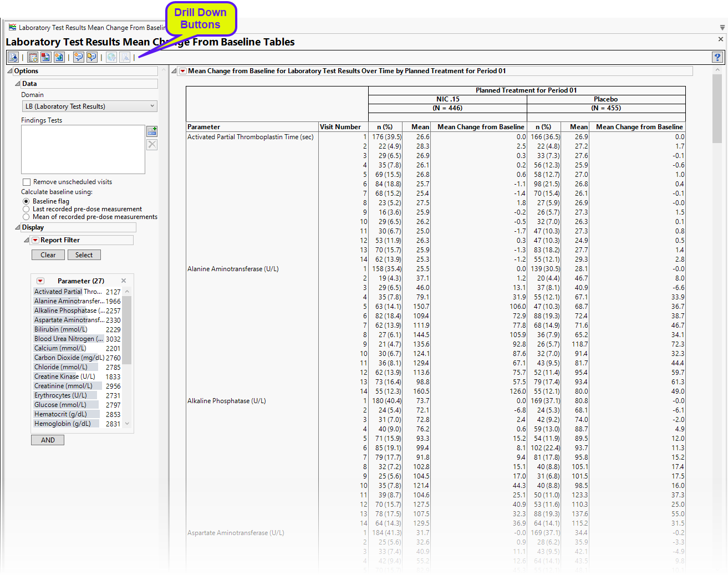728x575 pixels.
Task: Open the Domain dropdown
Action: point(89,106)
